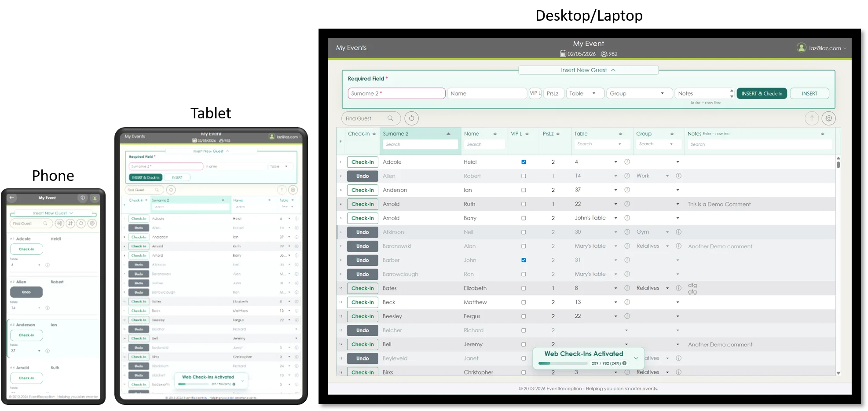Uncheck the VIP checkbox for Barber John
This screenshot has height=411, width=868.
tap(524, 260)
